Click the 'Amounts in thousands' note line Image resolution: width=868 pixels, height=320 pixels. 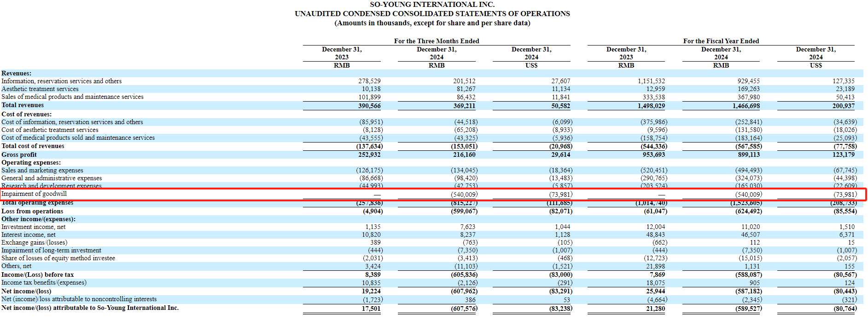click(x=432, y=23)
